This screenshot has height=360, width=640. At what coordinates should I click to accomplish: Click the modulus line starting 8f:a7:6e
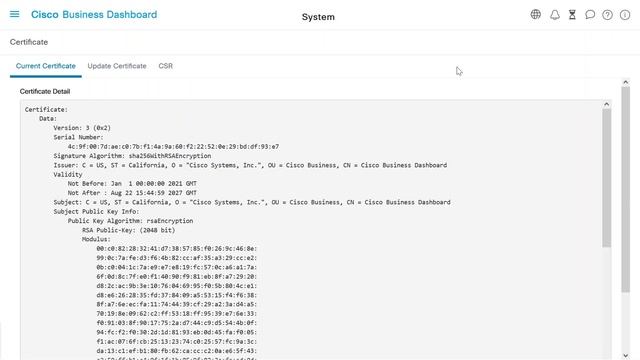click(177, 304)
